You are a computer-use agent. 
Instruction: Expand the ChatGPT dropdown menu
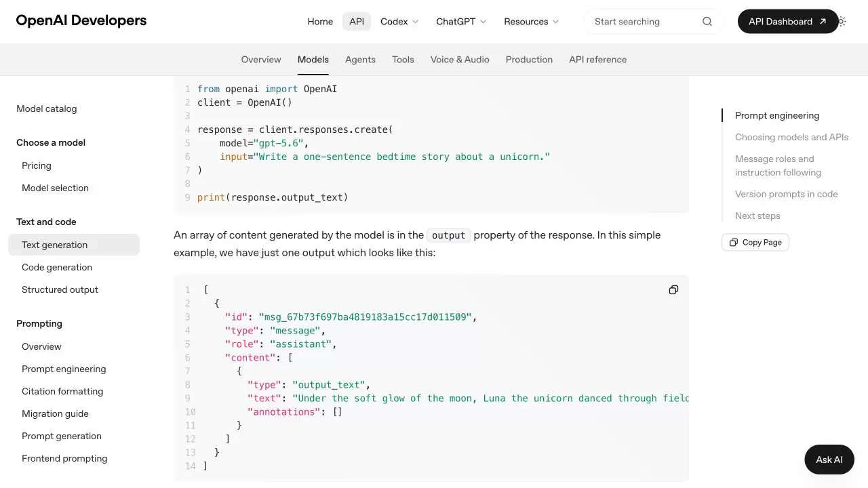pos(461,22)
